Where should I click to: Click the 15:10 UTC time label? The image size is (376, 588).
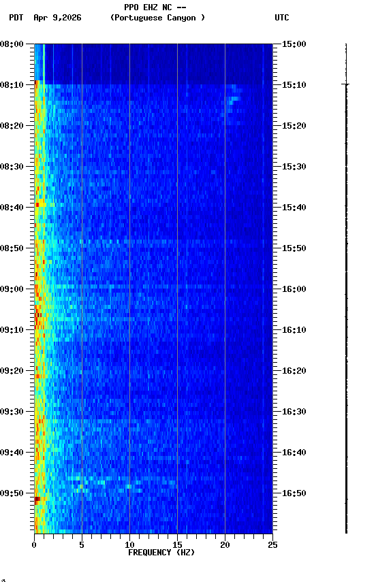pyautogui.click(x=294, y=85)
